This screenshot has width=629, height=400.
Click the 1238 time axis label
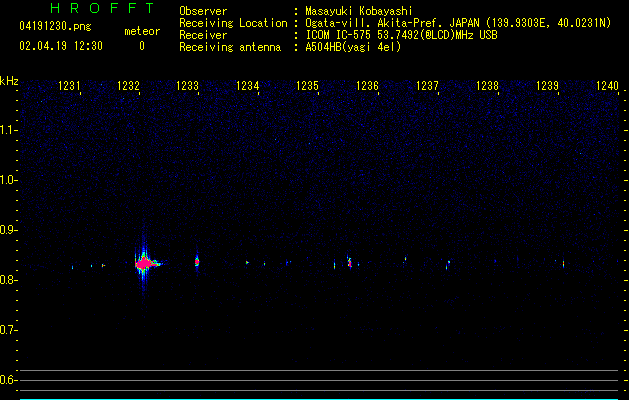pos(487,86)
